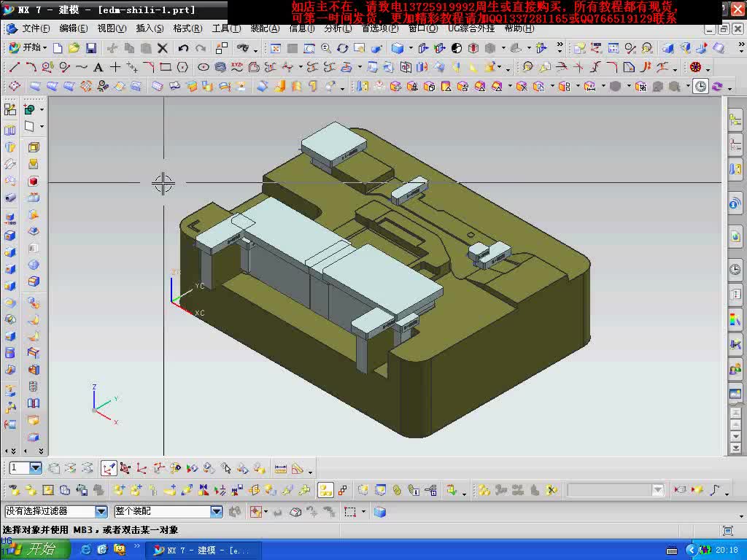Image resolution: width=747 pixels, height=560 pixels.
Task: Select the Spline curve tool
Action: [x=81, y=67]
